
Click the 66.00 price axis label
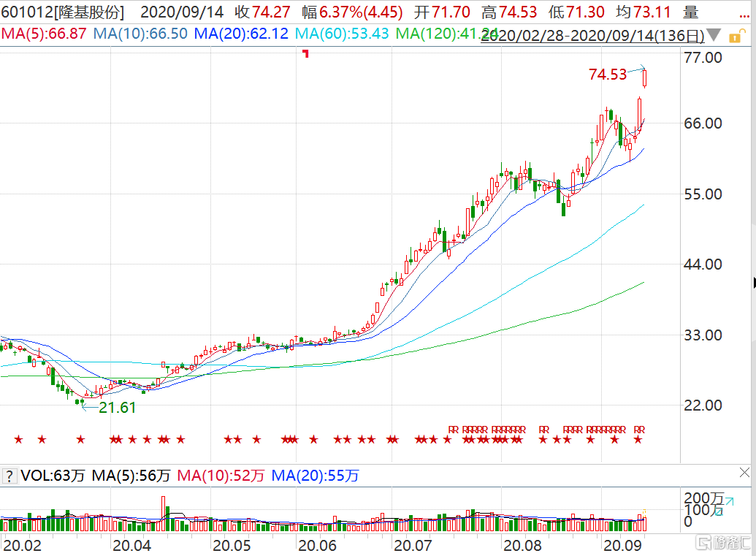[703, 123]
